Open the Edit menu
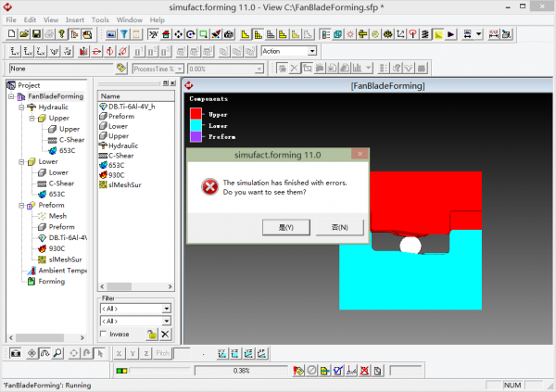Image resolution: width=556 pixels, height=392 pixels. [x=30, y=19]
